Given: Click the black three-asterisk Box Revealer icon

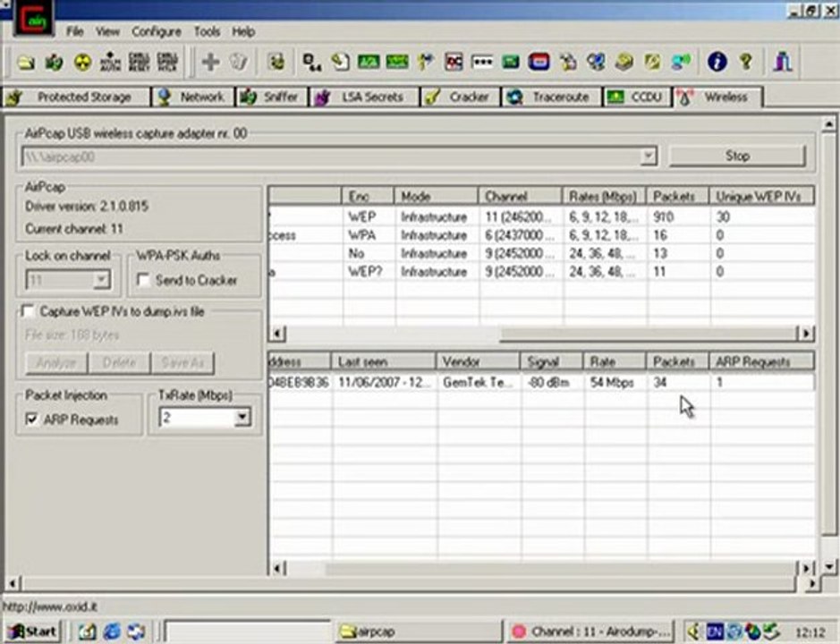Looking at the screenshot, I should pos(482,62).
